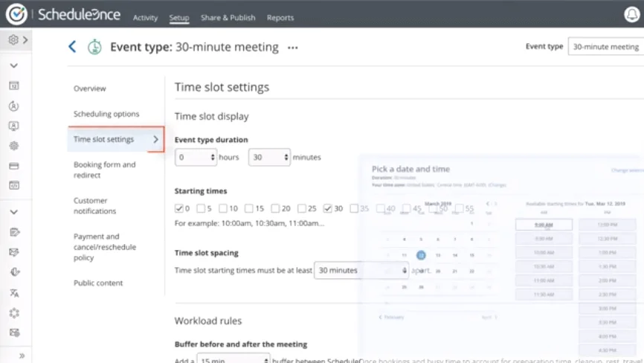Image resolution: width=644 pixels, height=363 pixels.
Task: Open the code embed icon in sidebar
Action: click(x=14, y=186)
